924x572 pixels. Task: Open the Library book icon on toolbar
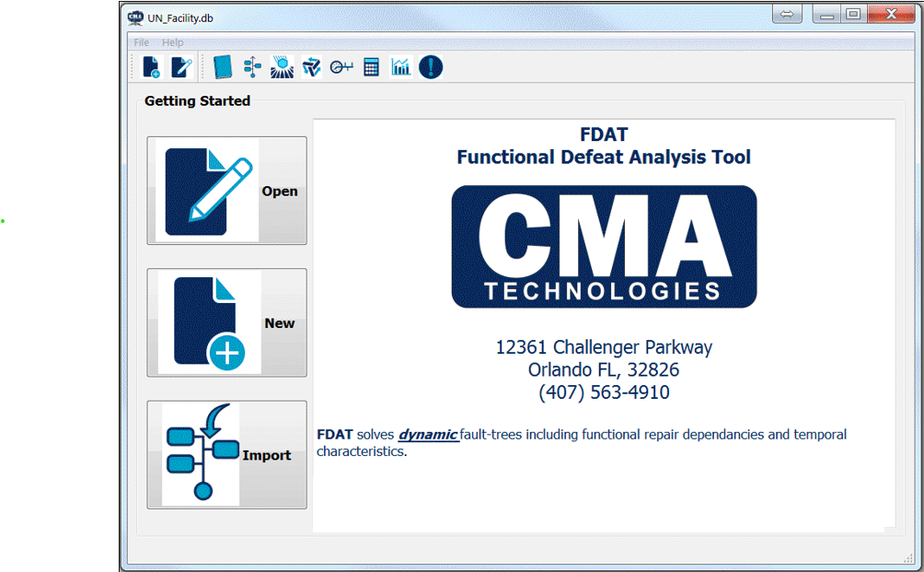click(222, 66)
